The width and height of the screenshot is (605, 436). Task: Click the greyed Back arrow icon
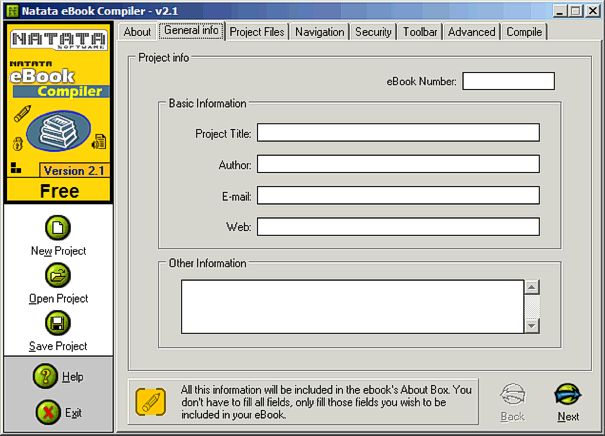click(x=512, y=394)
